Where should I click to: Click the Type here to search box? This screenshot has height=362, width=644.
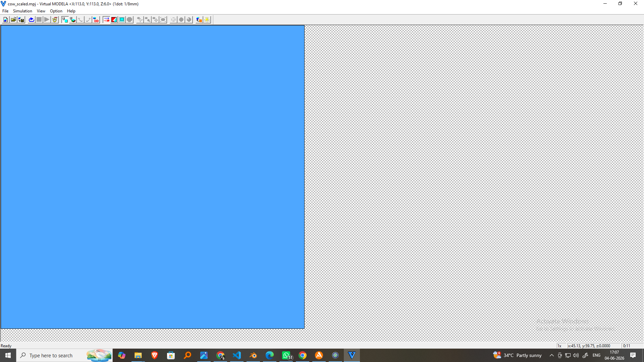[x=64, y=355]
